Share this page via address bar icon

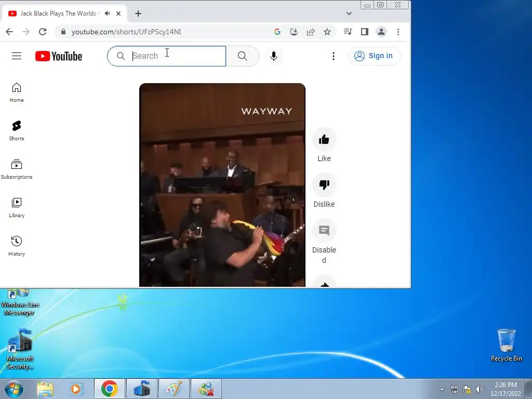pyautogui.click(x=311, y=32)
